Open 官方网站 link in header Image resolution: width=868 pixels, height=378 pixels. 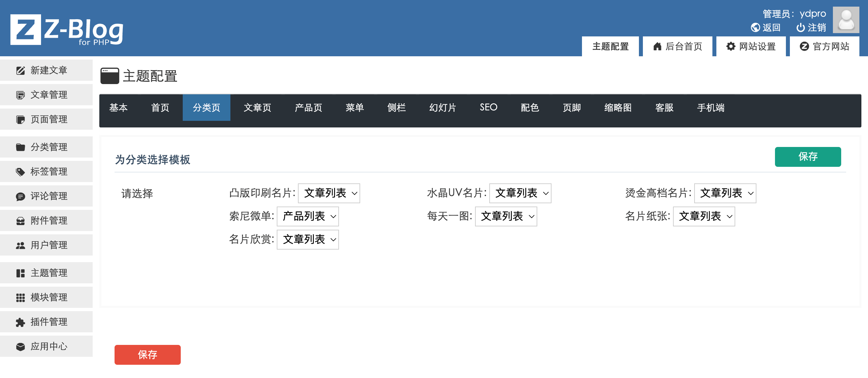[824, 46]
